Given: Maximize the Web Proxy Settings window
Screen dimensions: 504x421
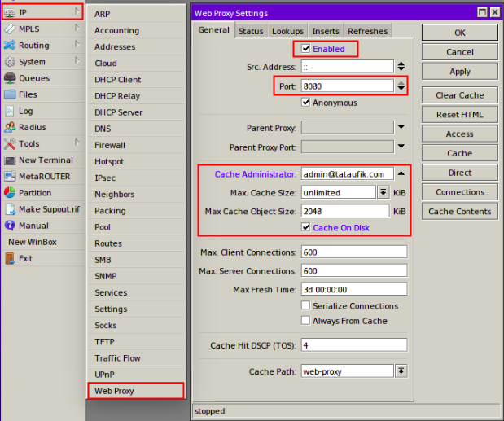Looking at the screenshot, I should (482, 12).
